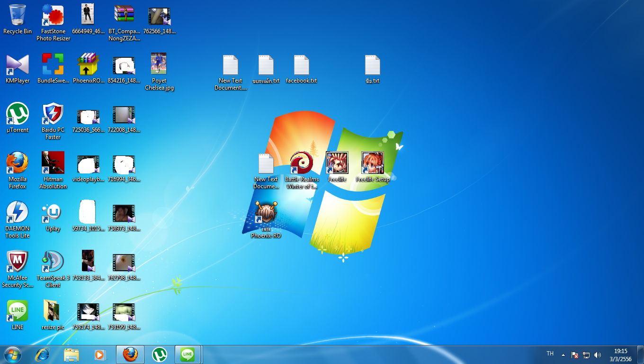Select the Mozilla Firefox desktop shortcut
This screenshot has width=644, height=364.
[18, 171]
